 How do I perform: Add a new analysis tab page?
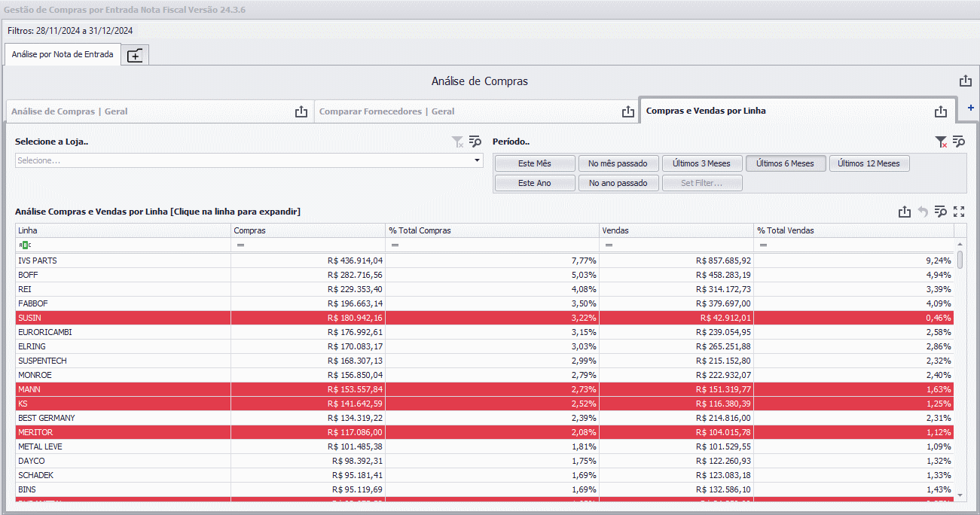tap(135, 55)
